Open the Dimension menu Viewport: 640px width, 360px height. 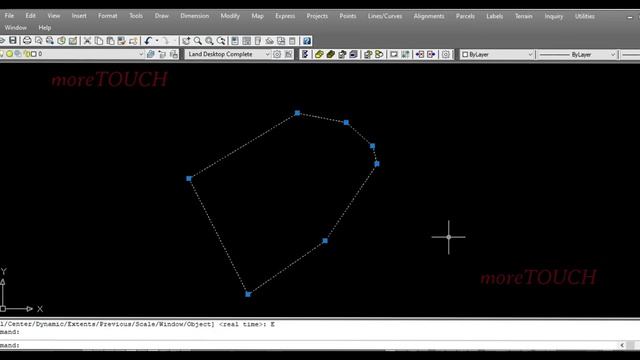195,16
